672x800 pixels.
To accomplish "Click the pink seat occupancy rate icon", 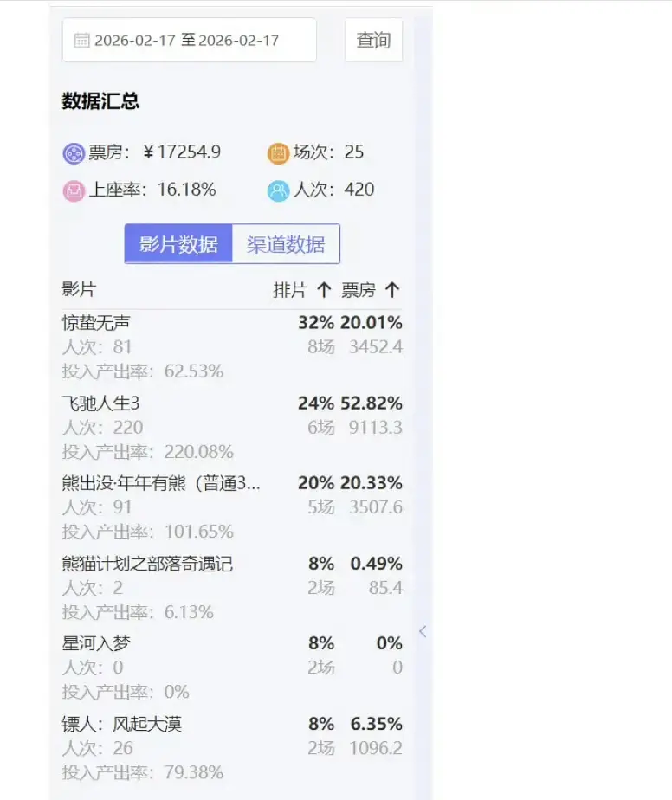I will (74, 190).
